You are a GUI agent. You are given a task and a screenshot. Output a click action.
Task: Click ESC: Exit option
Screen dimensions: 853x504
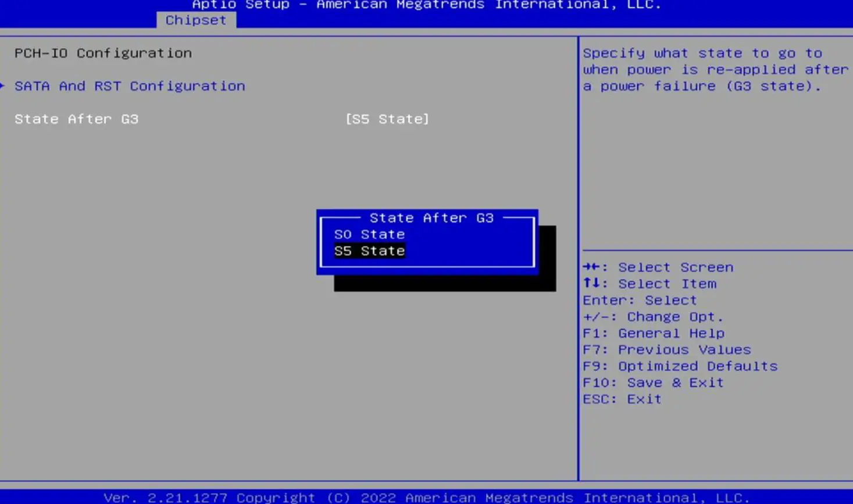click(622, 399)
